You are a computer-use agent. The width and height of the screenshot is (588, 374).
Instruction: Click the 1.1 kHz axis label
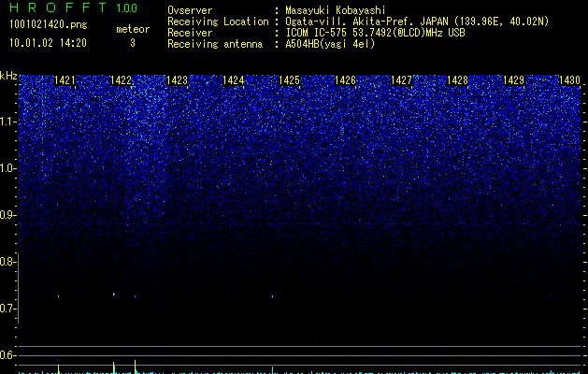tap(7, 122)
